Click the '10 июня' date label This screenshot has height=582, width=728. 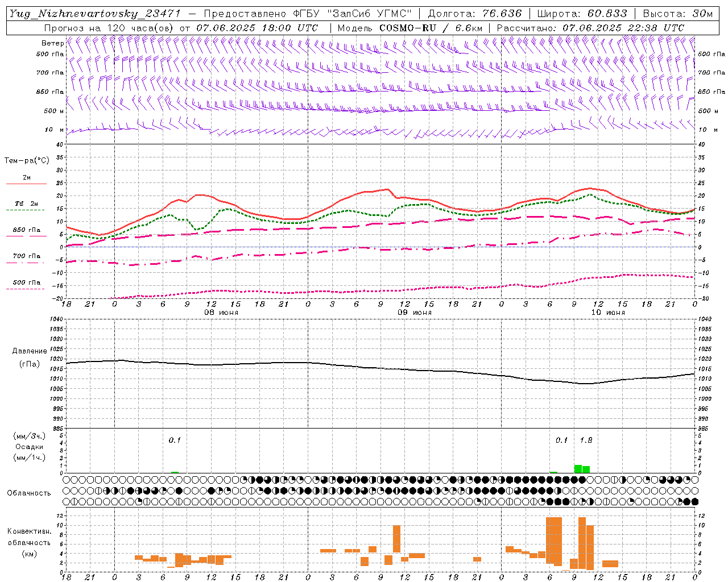pos(607,313)
